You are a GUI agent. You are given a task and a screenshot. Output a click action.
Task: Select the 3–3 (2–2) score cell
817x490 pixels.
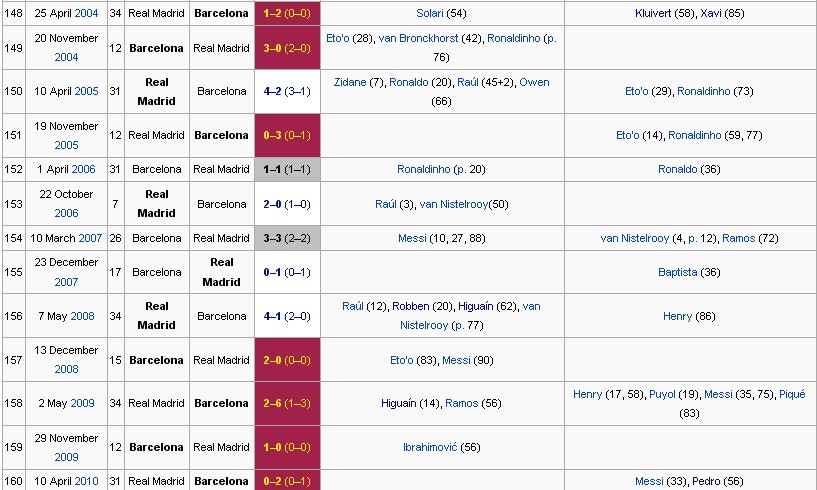(x=287, y=238)
